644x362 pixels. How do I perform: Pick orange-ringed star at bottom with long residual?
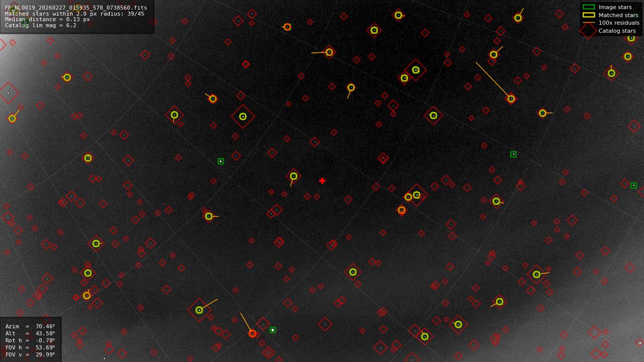[x=252, y=333]
